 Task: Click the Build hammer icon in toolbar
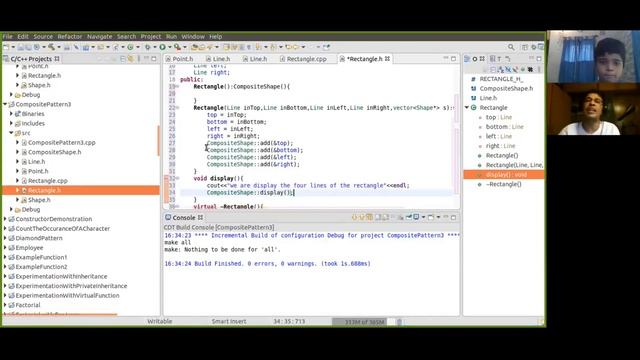tap(51, 47)
